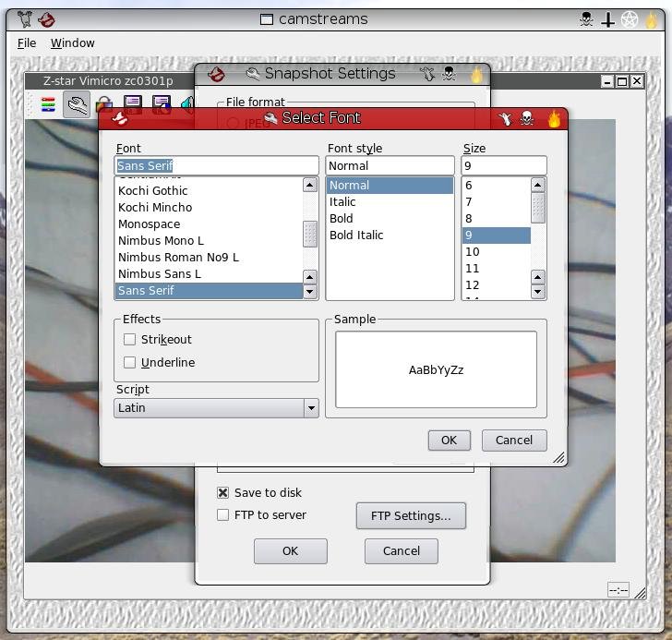Image resolution: width=672 pixels, height=640 pixels.
Task: Cancel the Select Font dialog
Action: [514, 441]
